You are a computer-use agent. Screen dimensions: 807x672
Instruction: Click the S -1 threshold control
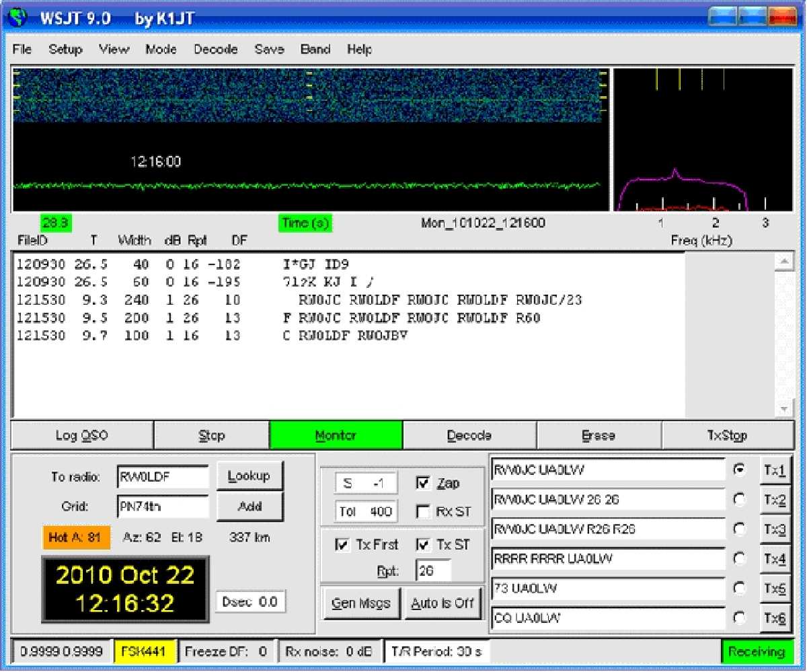coord(366,483)
